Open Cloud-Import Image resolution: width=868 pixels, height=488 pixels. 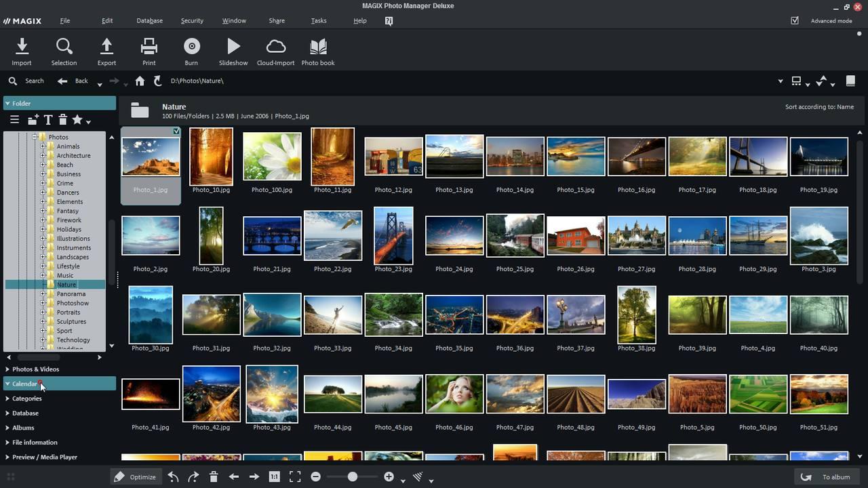pyautogui.click(x=275, y=52)
